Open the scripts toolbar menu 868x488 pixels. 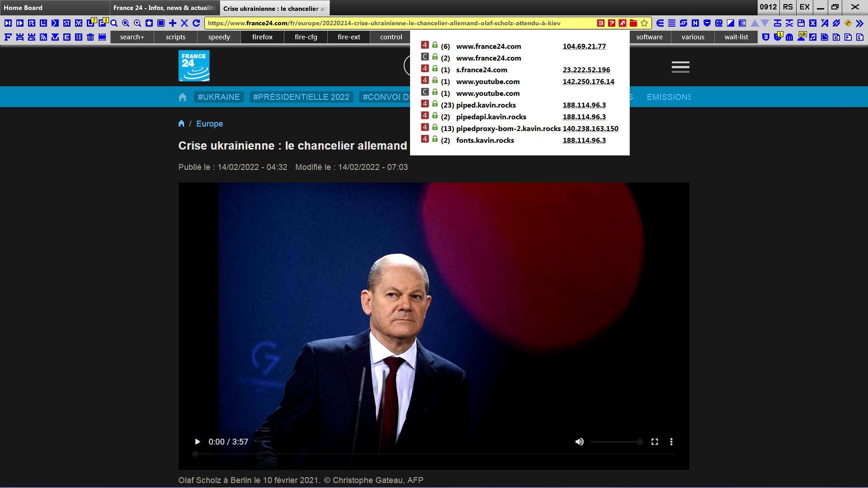(x=175, y=37)
